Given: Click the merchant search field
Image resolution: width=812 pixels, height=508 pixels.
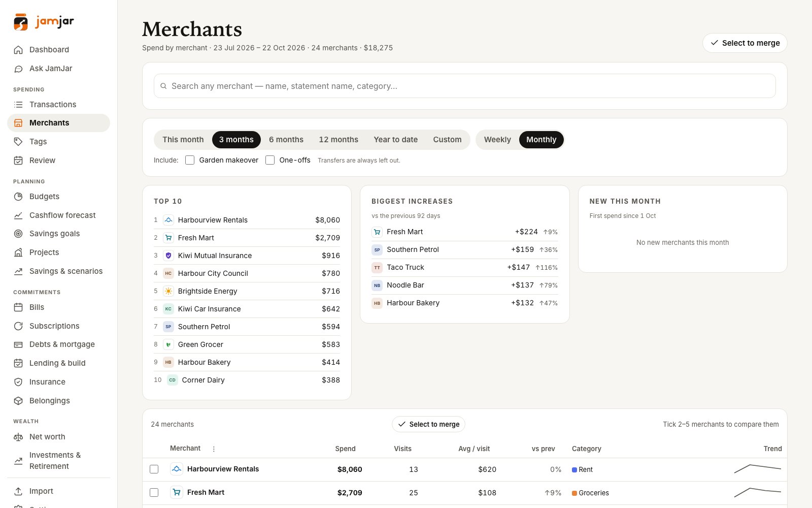Looking at the screenshot, I should coord(464,86).
